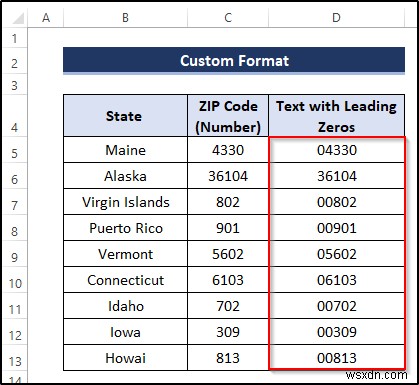The image size is (419, 385).
Task: Click the Text with Leading Zeros header
Action: point(337,116)
